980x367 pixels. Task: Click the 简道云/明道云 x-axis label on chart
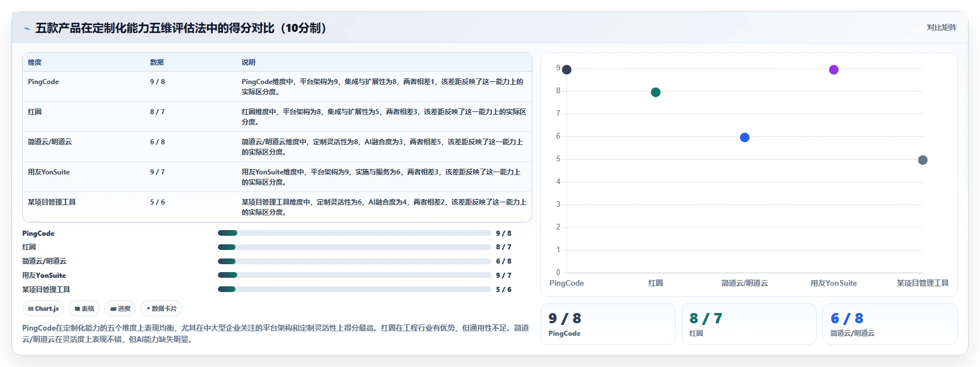[x=745, y=283]
